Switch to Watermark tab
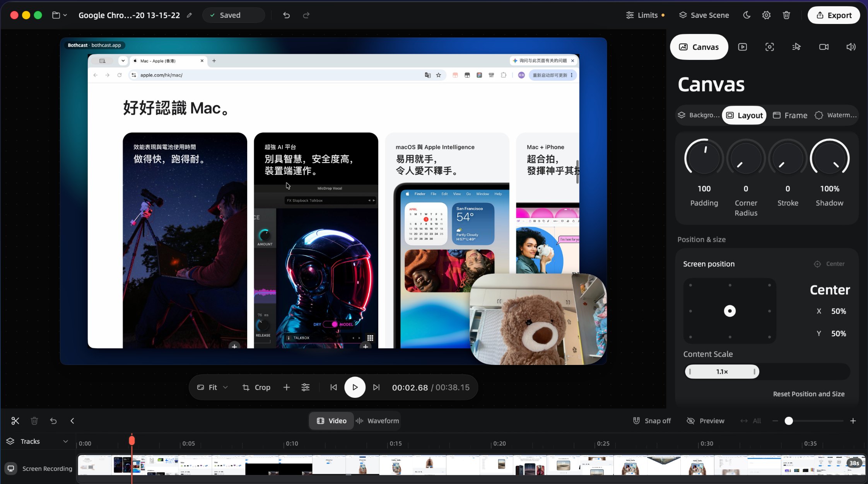The image size is (868, 484). 836,115
